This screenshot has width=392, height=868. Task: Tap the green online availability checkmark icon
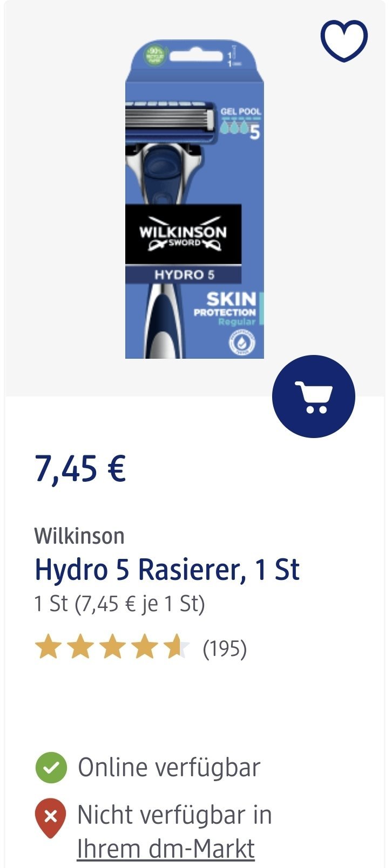pyautogui.click(x=51, y=767)
